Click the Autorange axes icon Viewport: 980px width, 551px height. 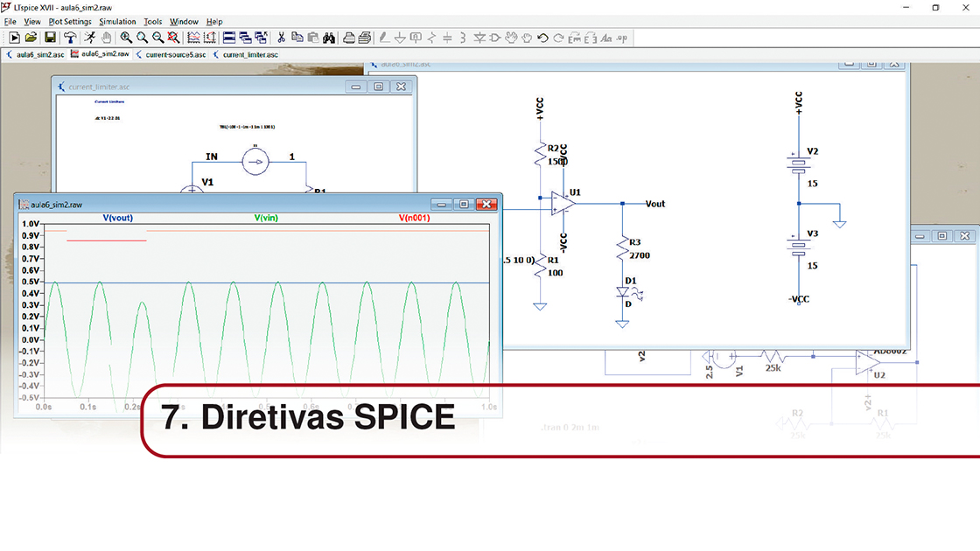click(x=210, y=38)
